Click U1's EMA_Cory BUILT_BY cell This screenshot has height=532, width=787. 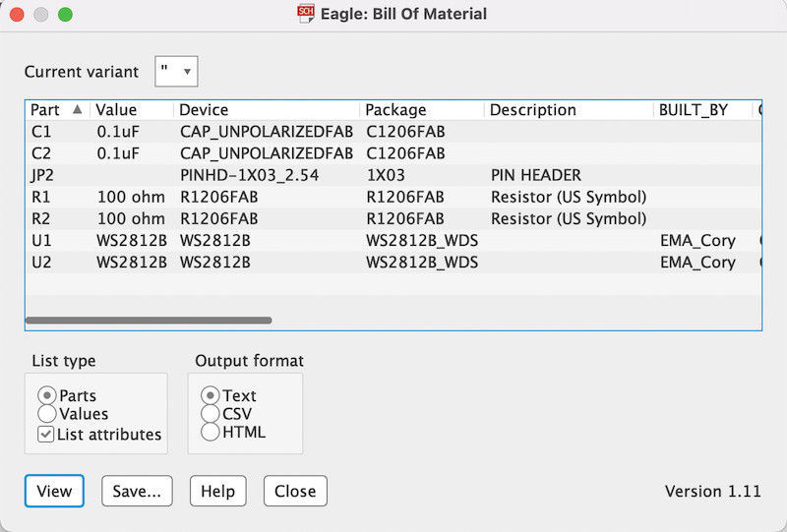(698, 241)
